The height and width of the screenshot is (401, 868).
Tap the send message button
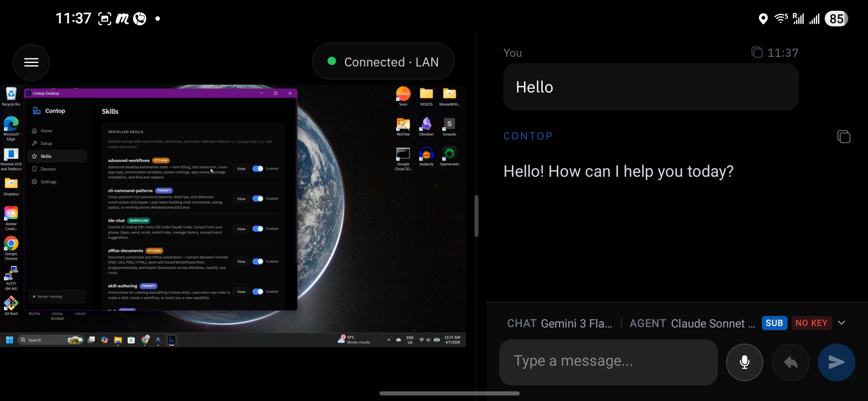tap(836, 362)
